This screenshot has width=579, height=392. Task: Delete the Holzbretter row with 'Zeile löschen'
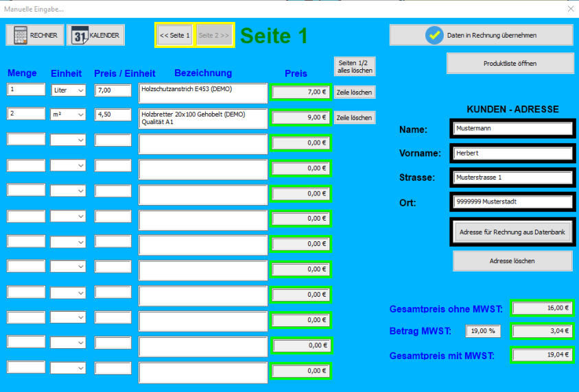[x=355, y=118]
